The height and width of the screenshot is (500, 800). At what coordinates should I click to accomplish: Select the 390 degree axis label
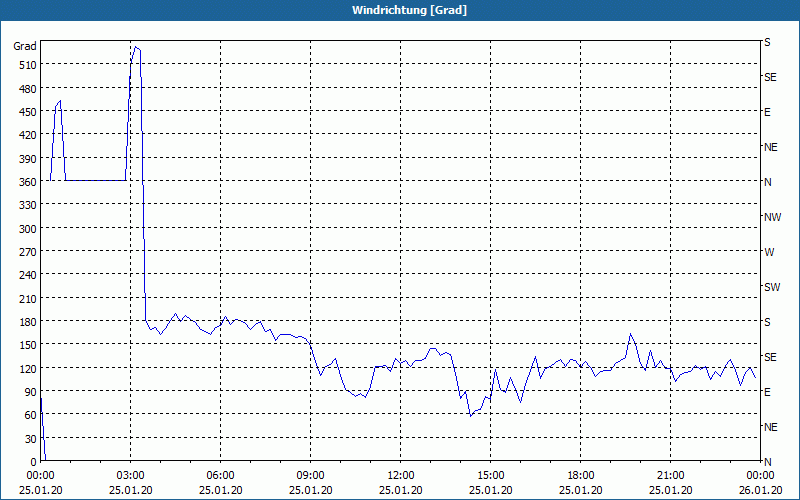[x=28, y=159]
